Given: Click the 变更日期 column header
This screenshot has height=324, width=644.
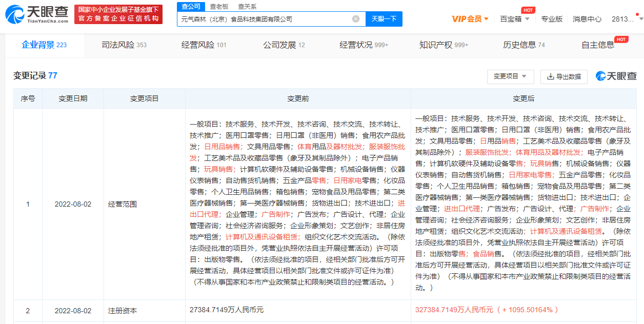Looking at the screenshot, I should [73, 98].
